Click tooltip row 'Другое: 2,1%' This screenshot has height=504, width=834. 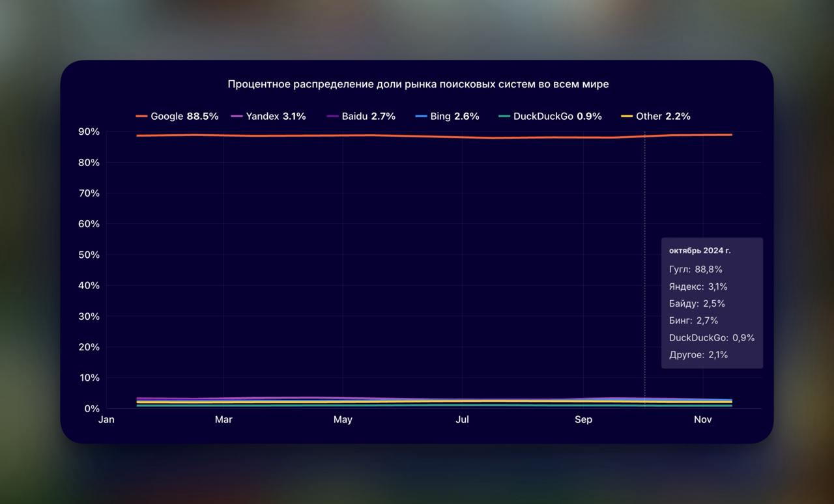pyautogui.click(x=698, y=355)
